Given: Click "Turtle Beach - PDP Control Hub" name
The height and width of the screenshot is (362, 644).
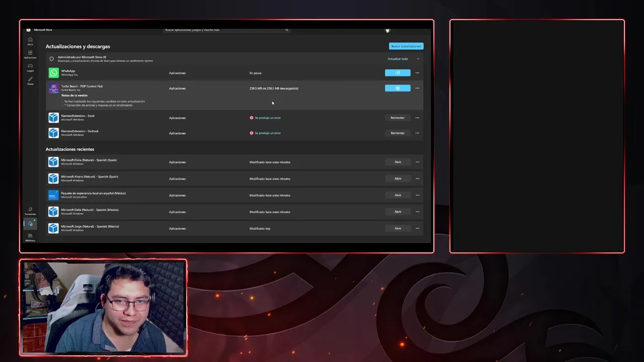Looking at the screenshot, I should pos(82,86).
